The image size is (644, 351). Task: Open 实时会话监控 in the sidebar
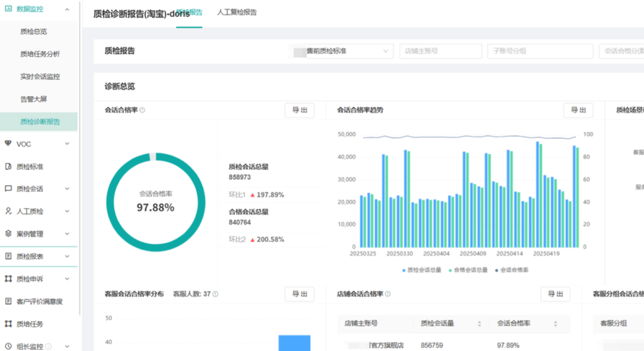[x=40, y=76]
